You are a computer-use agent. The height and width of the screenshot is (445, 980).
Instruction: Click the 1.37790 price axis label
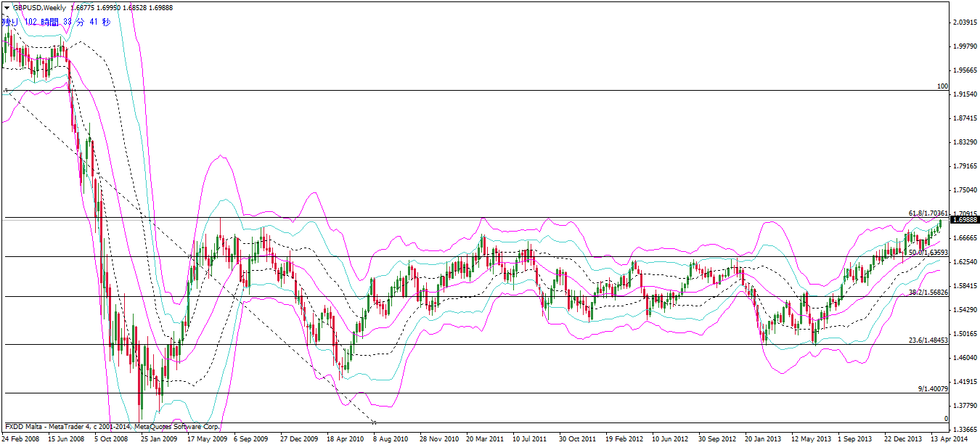coord(965,405)
